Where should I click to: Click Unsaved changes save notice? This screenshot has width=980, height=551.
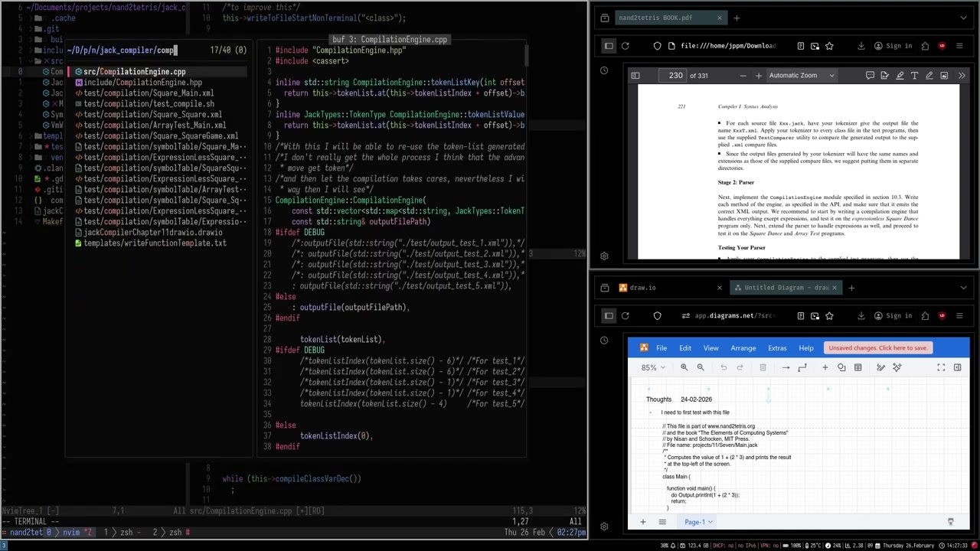tap(877, 348)
